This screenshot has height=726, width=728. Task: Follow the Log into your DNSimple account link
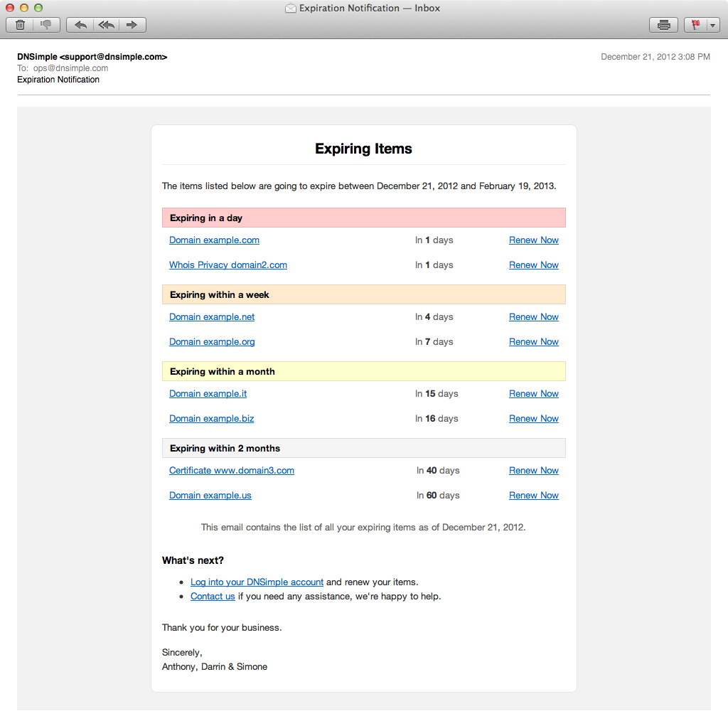click(257, 582)
